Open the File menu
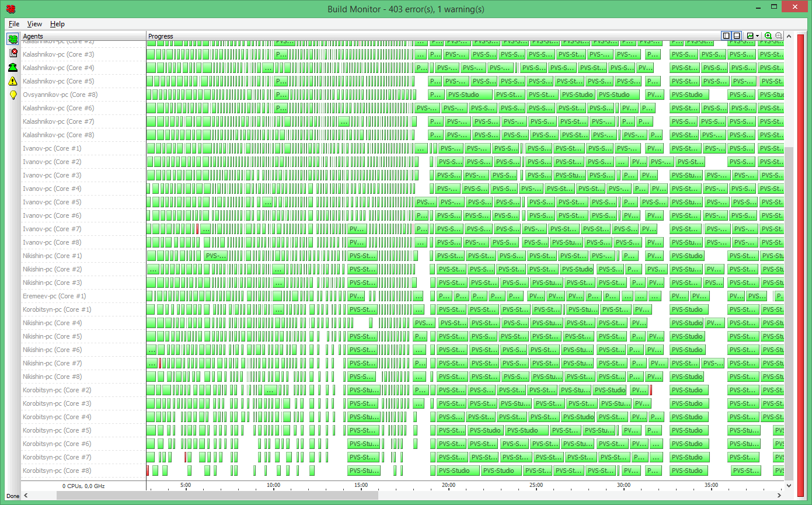The height and width of the screenshot is (505, 812). coord(14,24)
